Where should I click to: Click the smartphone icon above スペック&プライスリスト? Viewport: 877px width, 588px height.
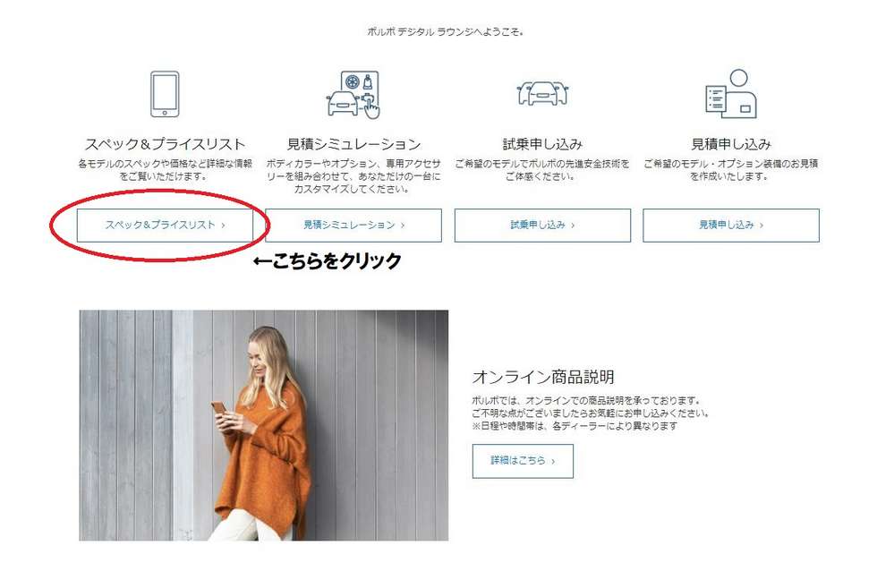pos(165,94)
